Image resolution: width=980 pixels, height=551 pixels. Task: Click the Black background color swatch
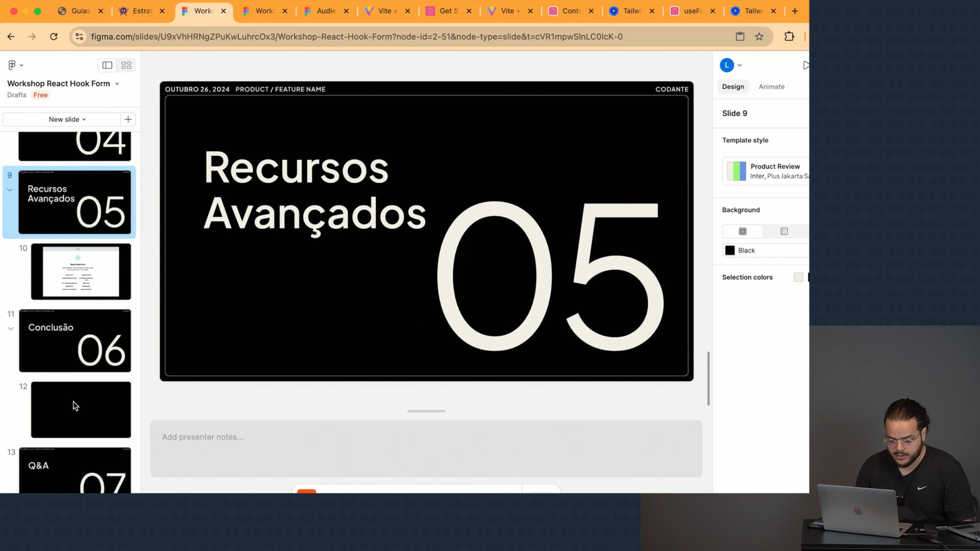730,251
